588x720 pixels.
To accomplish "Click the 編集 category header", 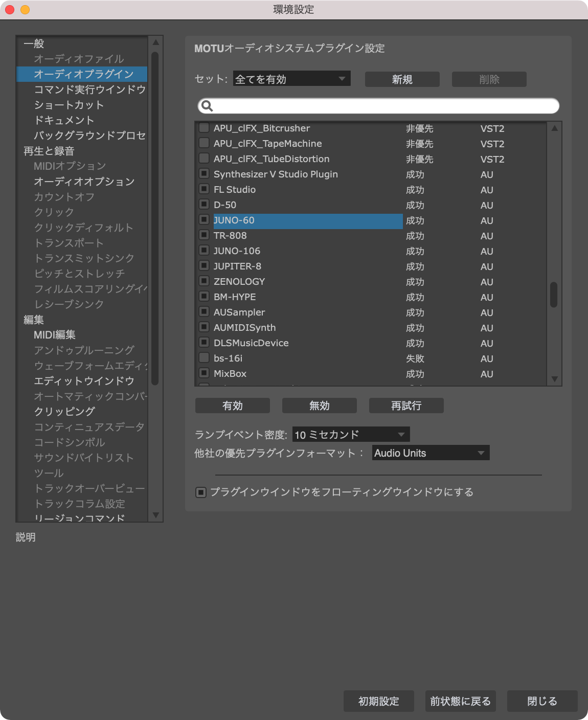I will [34, 320].
